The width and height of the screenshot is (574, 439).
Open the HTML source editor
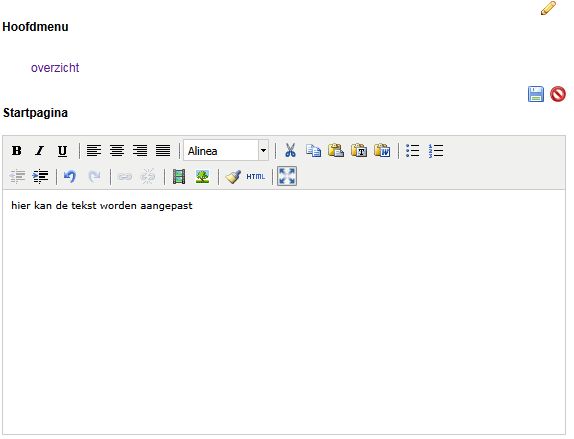256,177
